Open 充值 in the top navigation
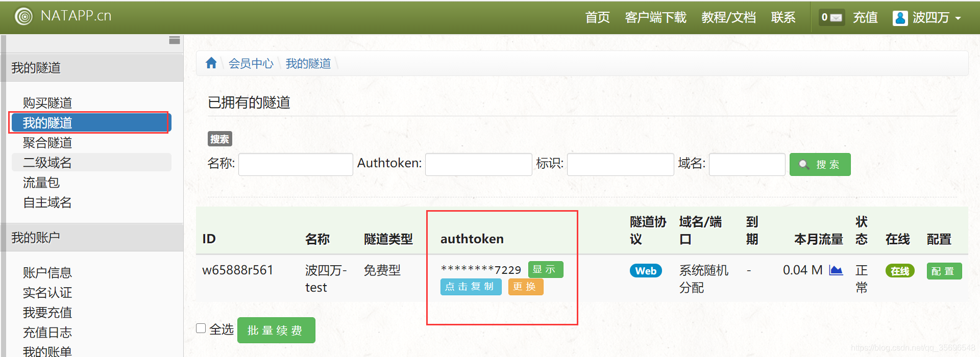This screenshot has width=980, height=357. click(865, 17)
